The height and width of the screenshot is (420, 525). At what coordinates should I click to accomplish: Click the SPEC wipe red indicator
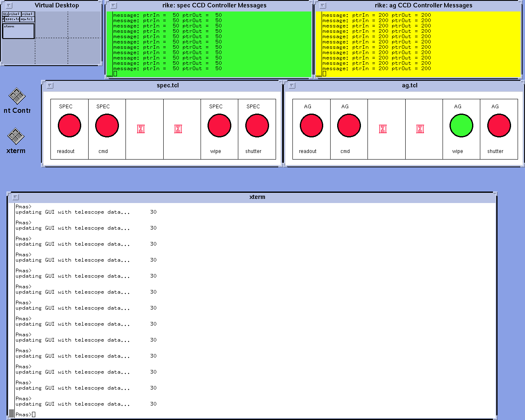click(x=219, y=126)
